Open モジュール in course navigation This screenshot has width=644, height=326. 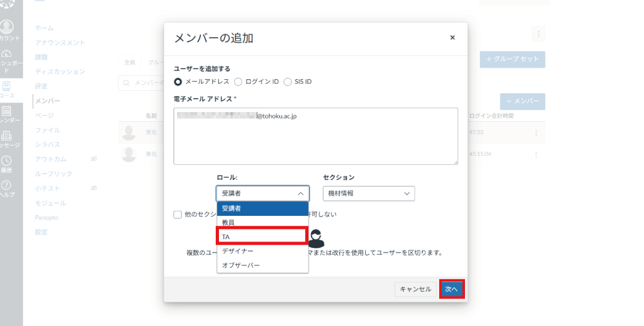[x=50, y=203]
